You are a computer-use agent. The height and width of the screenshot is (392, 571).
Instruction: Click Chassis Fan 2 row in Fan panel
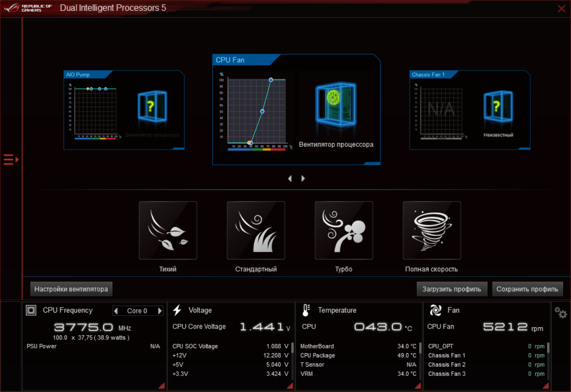[x=486, y=364]
